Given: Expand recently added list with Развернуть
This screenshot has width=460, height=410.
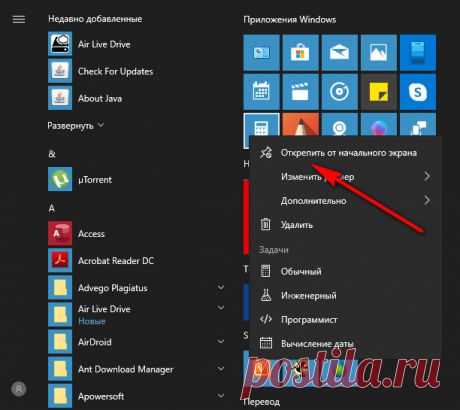Looking at the screenshot, I should tap(76, 126).
